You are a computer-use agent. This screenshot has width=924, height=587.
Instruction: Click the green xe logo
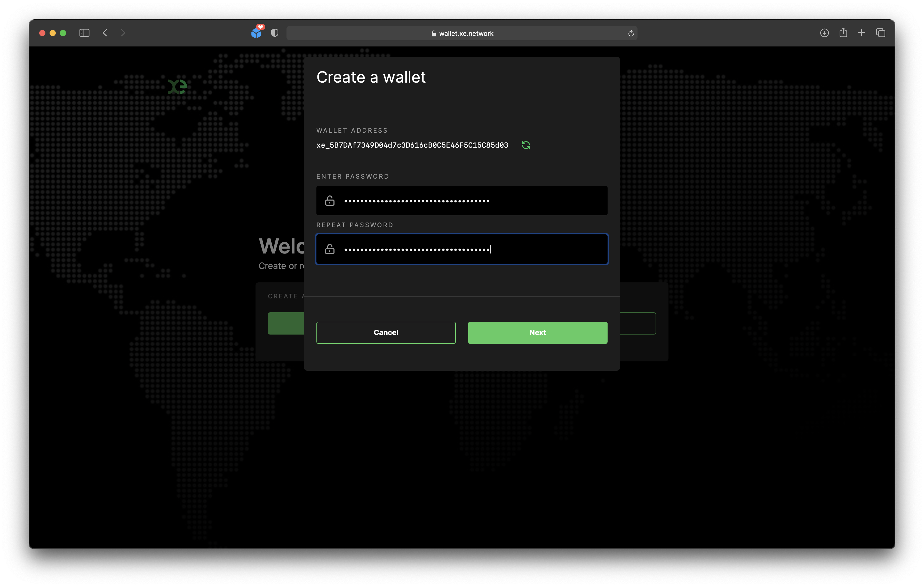tap(178, 87)
